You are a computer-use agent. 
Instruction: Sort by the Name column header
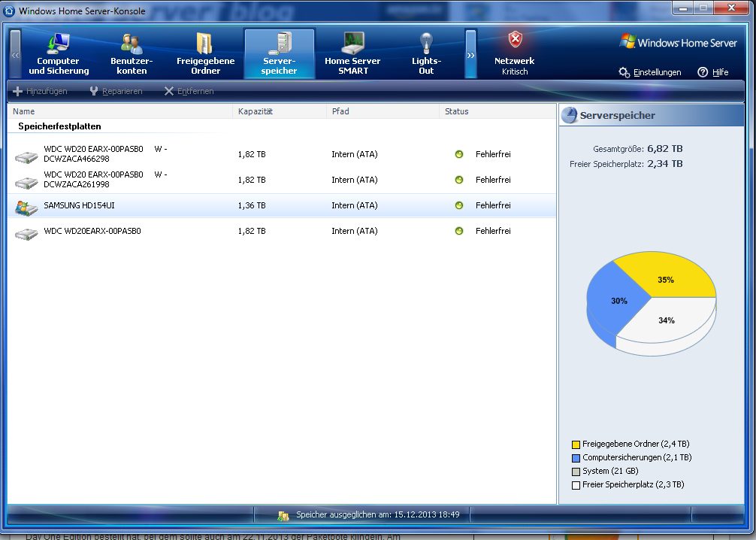120,111
